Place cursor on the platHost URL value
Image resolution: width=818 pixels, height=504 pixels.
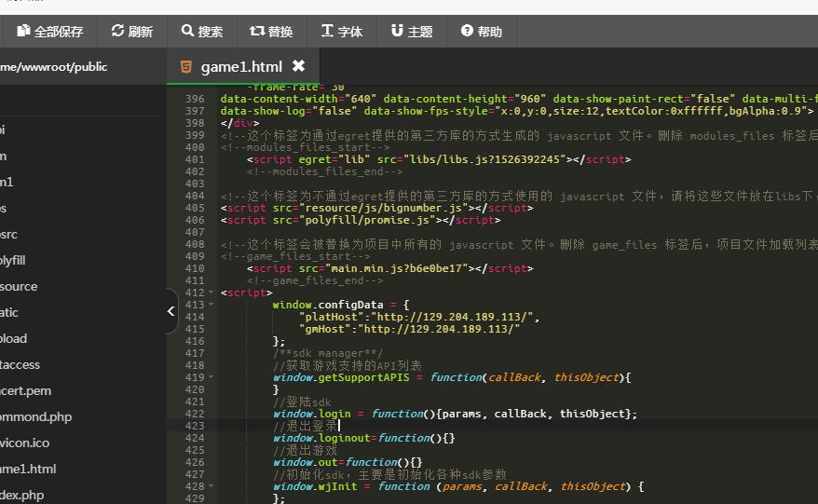(x=452, y=317)
